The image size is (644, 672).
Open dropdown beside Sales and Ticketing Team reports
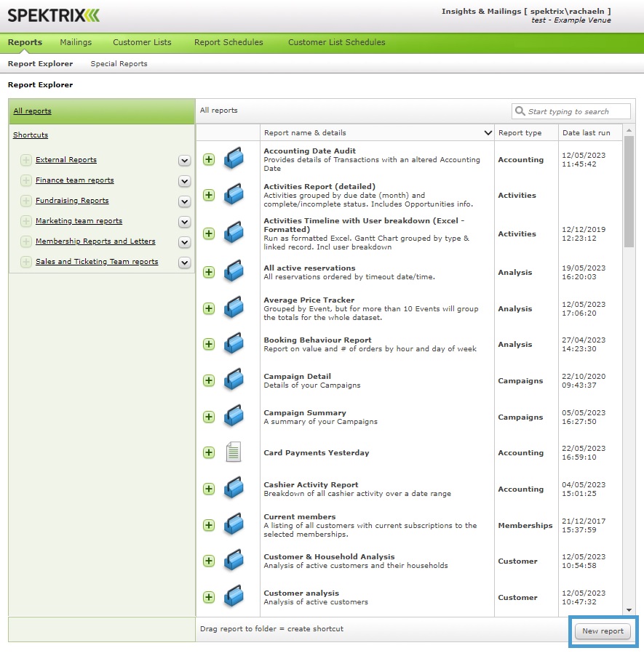[184, 263]
